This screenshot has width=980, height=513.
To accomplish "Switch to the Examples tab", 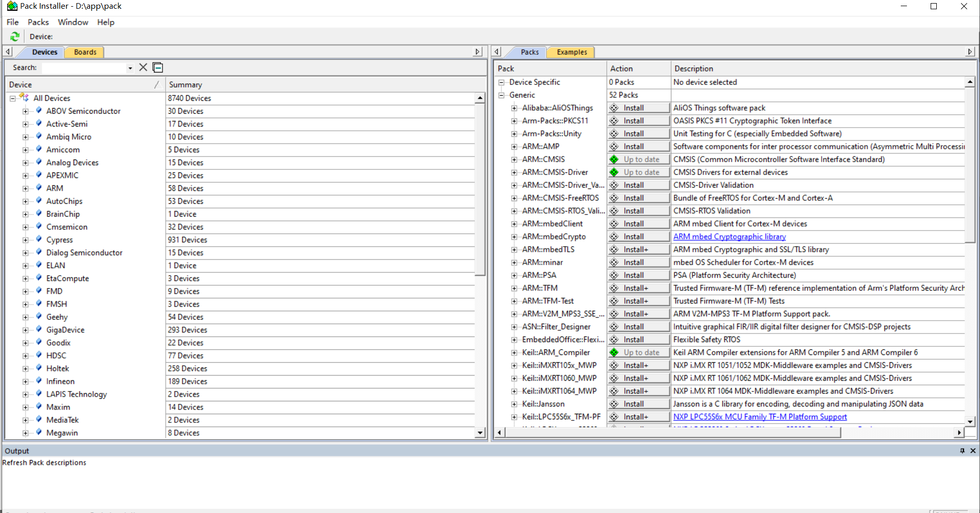I will coord(572,52).
